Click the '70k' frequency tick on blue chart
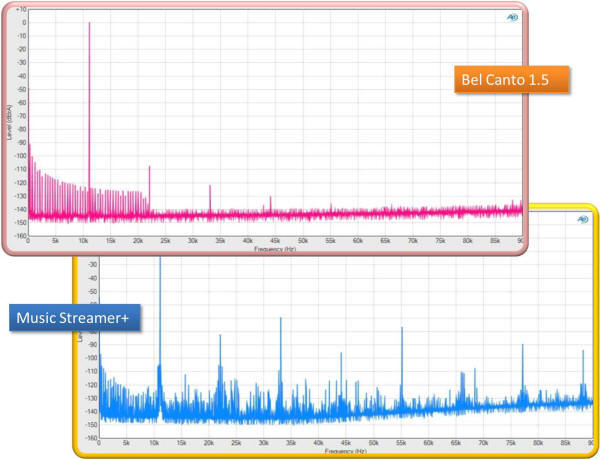The height and width of the screenshot is (459, 600). 483,443
